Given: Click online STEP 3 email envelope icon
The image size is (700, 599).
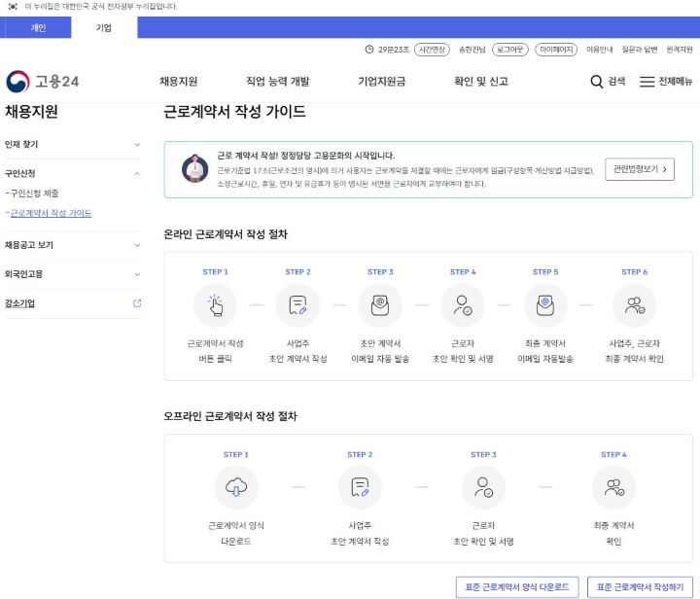Looking at the screenshot, I should [x=380, y=305].
